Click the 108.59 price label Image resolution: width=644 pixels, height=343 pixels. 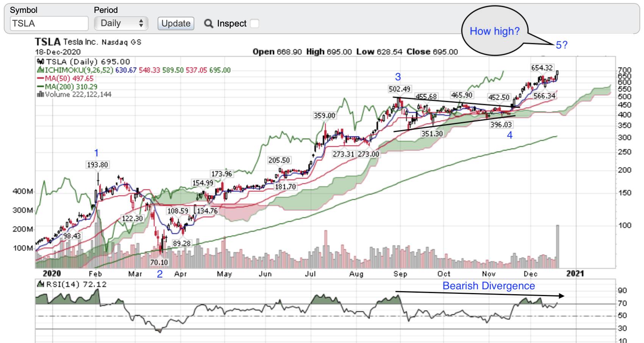pyautogui.click(x=178, y=211)
